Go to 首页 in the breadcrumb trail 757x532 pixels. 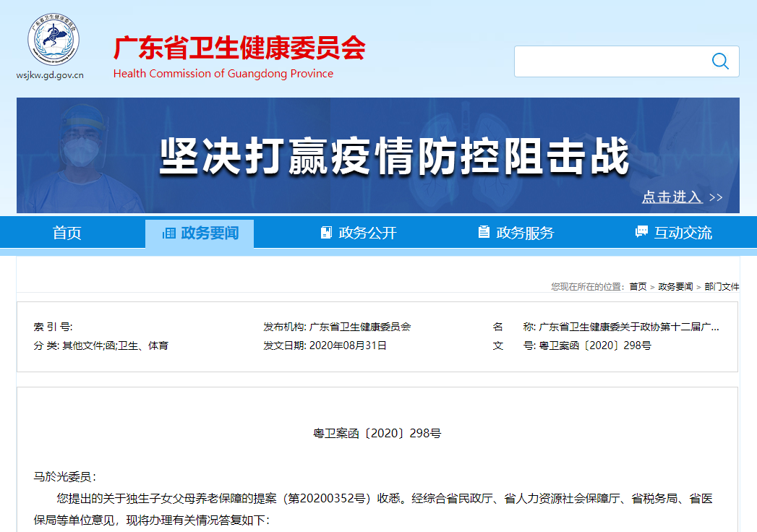(x=638, y=287)
